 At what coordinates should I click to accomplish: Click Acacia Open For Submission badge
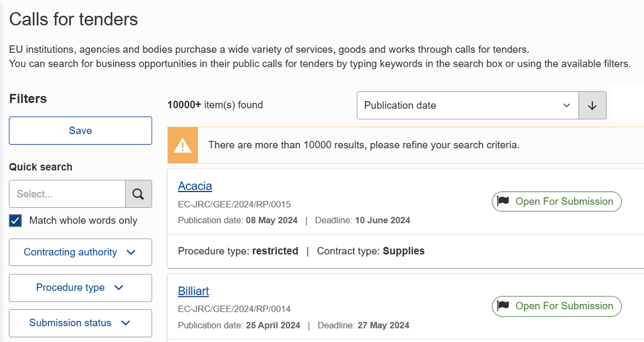point(557,201)
